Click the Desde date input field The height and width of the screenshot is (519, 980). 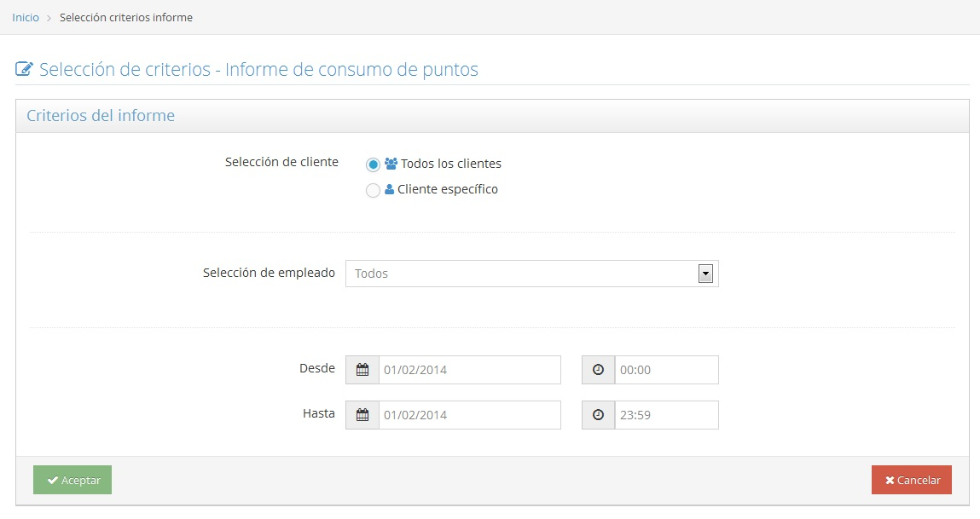click(x=469, y=370)
